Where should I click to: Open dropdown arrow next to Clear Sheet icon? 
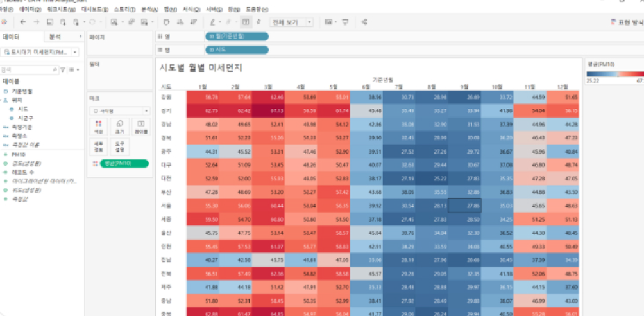(153, 22)
